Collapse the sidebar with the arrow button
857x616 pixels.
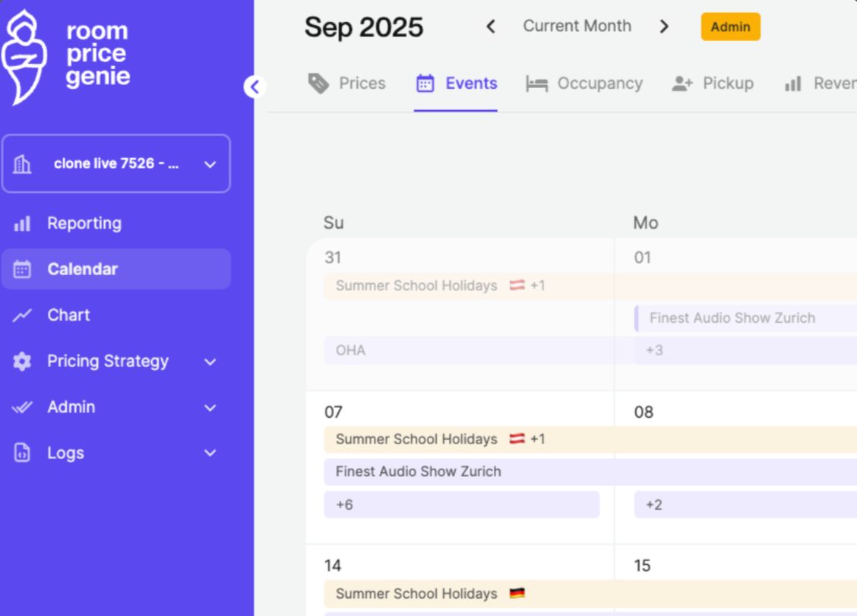(255, 87)
